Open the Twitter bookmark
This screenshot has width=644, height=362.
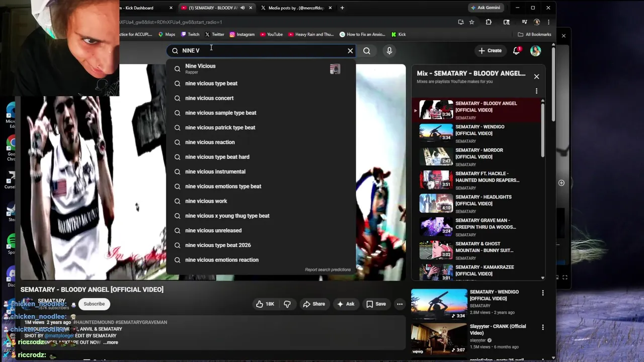pos(214,34)
